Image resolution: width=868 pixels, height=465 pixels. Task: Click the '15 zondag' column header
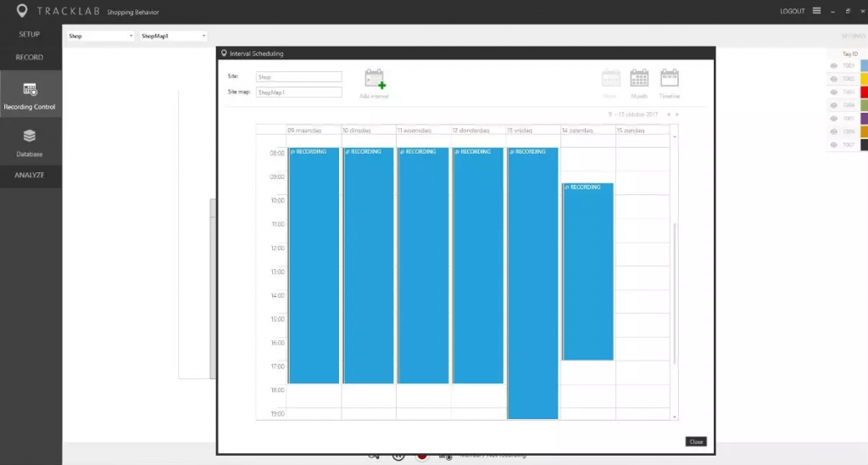click(631, 131)
